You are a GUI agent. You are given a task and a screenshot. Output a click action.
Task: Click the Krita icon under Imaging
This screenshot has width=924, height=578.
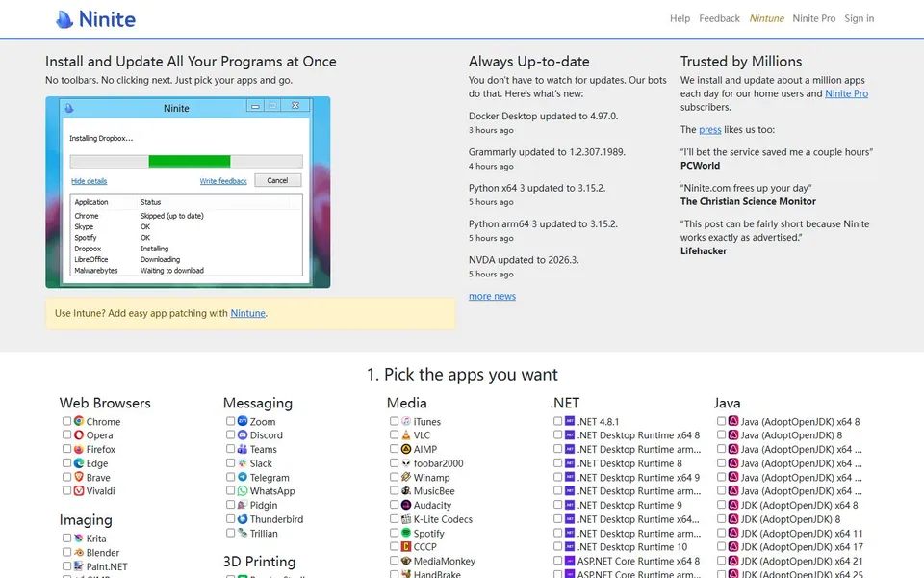click(x=78, y=538)
